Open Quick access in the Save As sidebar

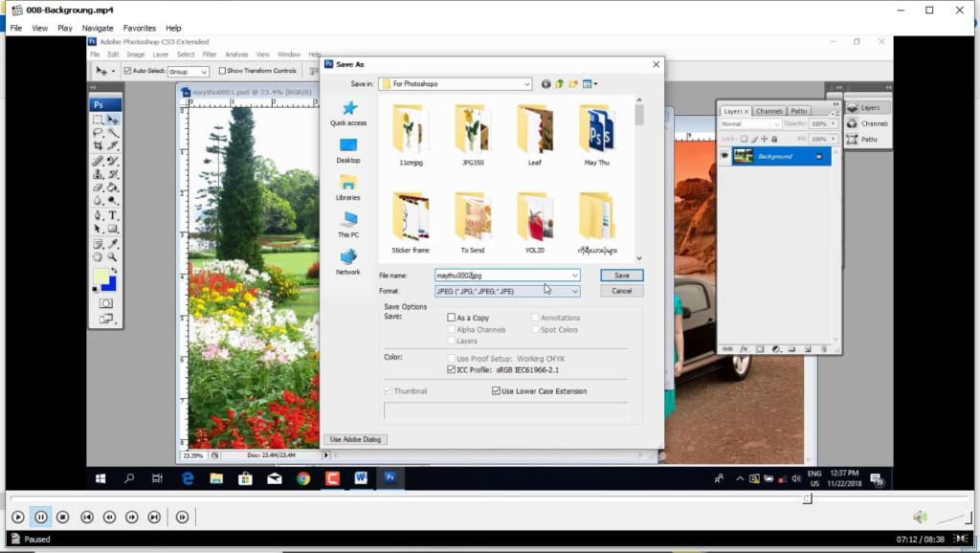pyautogui.click(x=348, y=113)
